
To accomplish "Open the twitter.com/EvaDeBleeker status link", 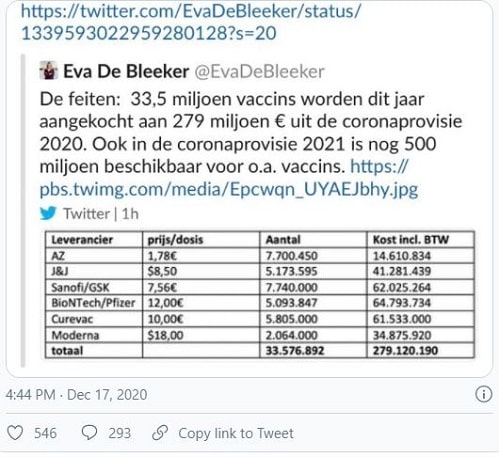I will pos(191,22).
